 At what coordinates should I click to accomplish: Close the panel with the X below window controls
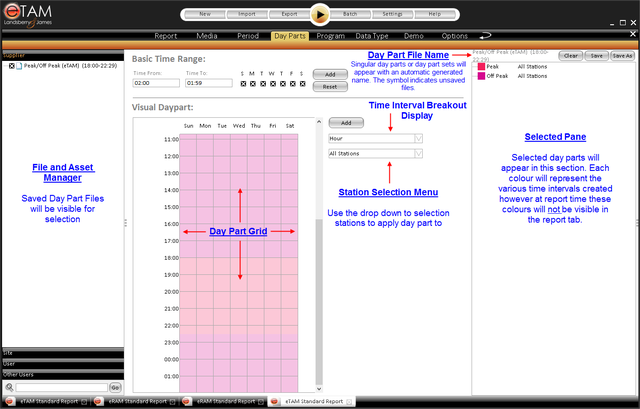coord(633,34)
